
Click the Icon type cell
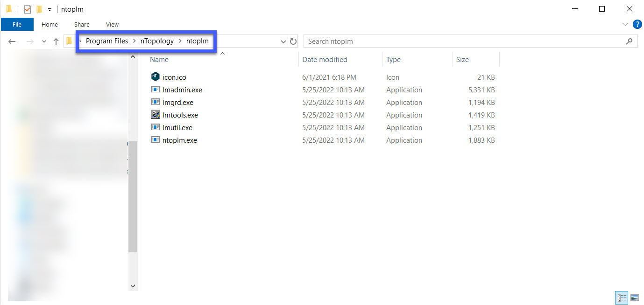[393, 77]
